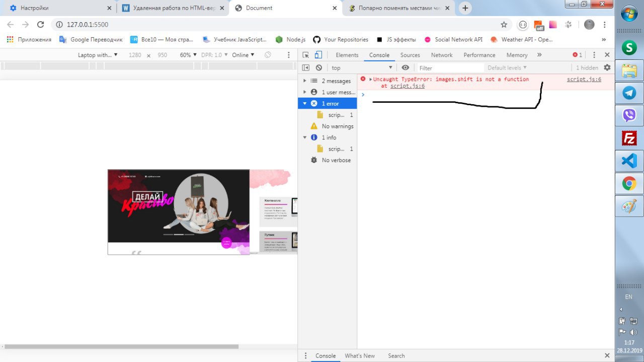Toggle device rotate icon in device toolbar
This screenshot has height=362, width=644.
[268, 55]
